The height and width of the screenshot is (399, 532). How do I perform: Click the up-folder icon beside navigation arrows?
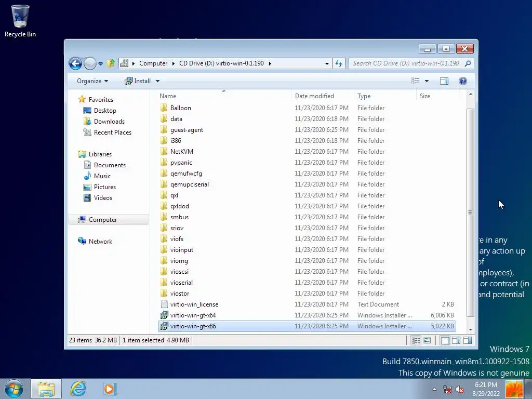(111, 63)
